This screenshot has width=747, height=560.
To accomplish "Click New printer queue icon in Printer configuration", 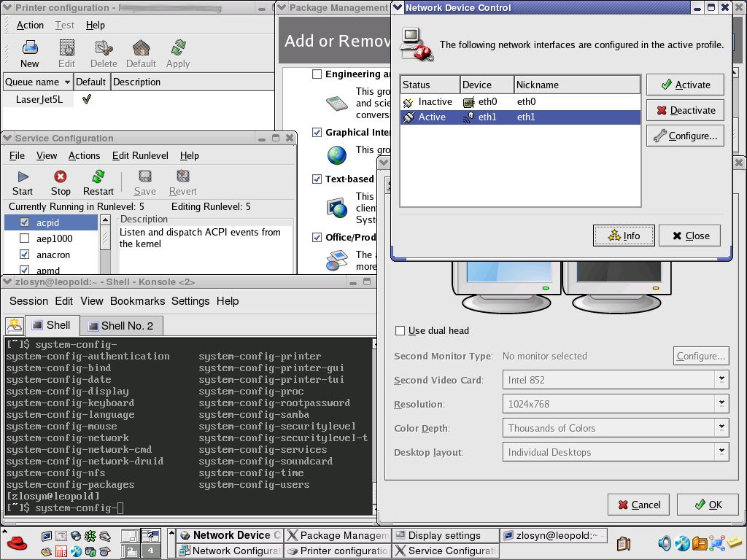I will 29,47.
